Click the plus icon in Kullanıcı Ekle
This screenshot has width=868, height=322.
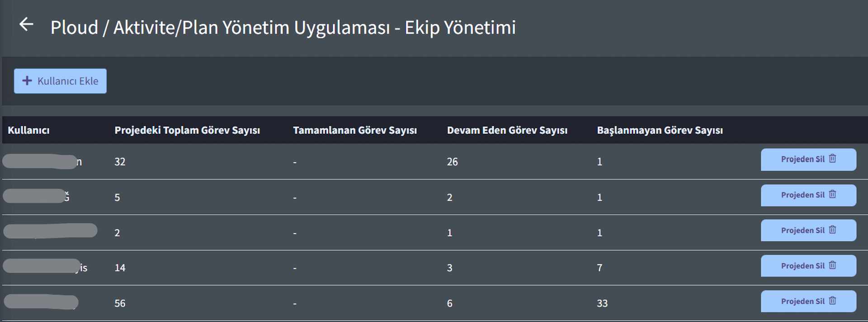pos(27,80)
